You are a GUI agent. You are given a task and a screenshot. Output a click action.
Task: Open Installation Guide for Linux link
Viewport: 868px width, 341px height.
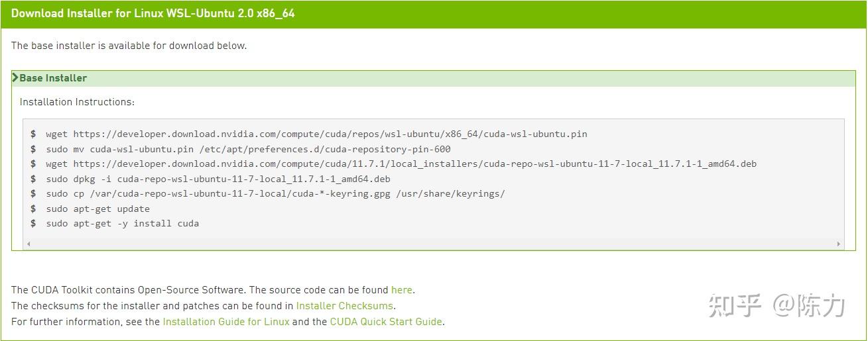(x=226, y=322)
